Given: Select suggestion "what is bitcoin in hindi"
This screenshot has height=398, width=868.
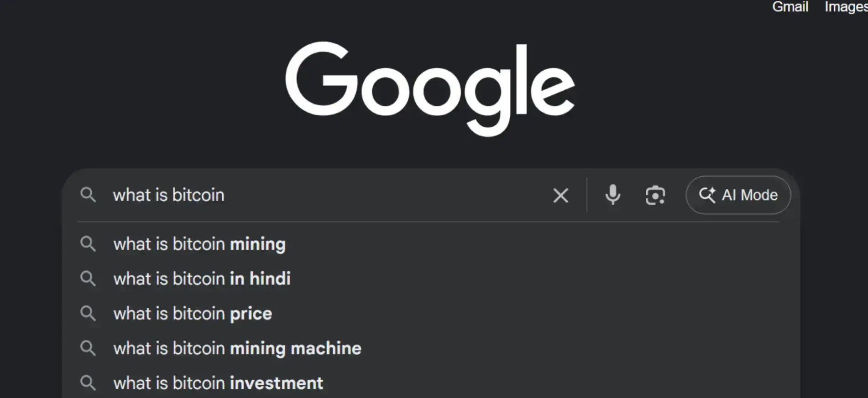Looking at the screenshot, I should point(202,279).
